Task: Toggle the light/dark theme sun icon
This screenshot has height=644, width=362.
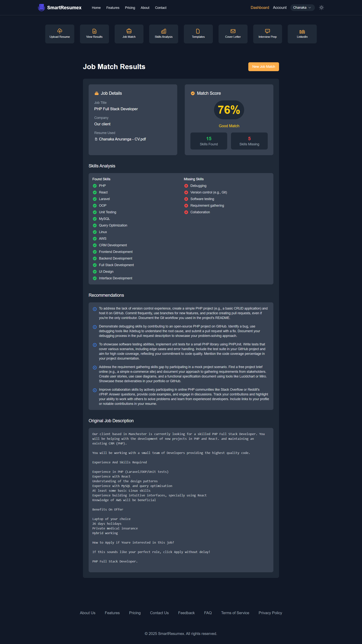Action: click(x=321, y=8)
